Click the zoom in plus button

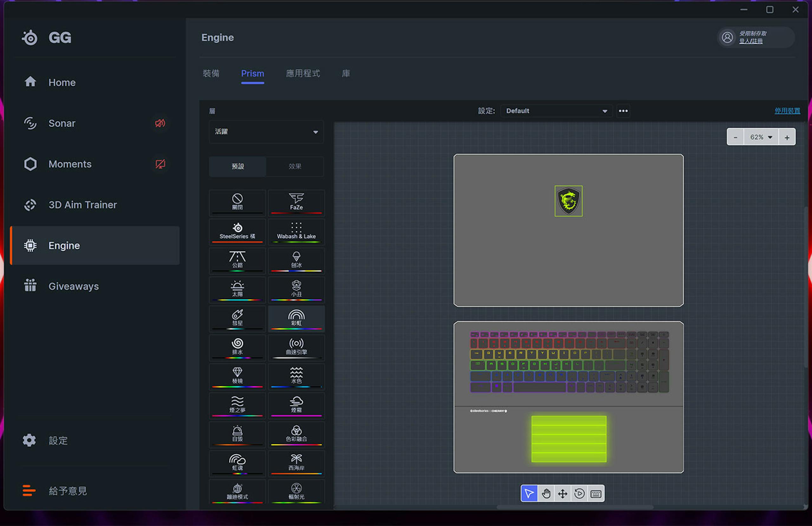pos(787,137)
